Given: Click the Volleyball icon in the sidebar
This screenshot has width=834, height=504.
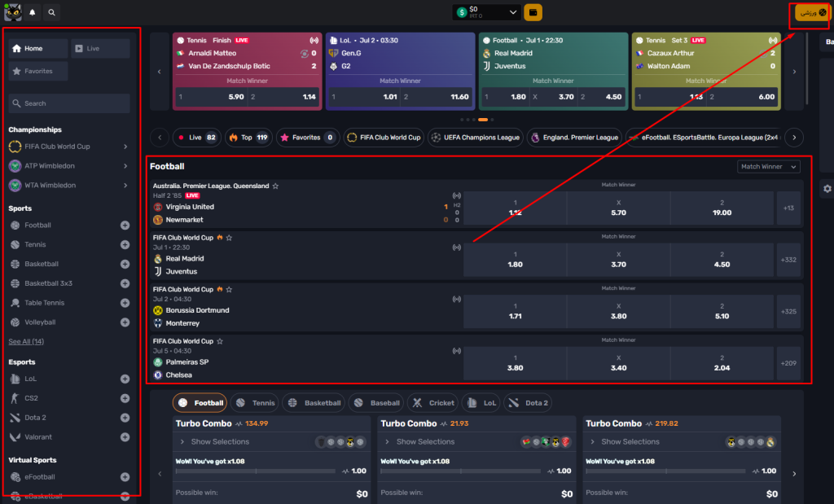Looking at the screenshot, I should tap(15, 322).
